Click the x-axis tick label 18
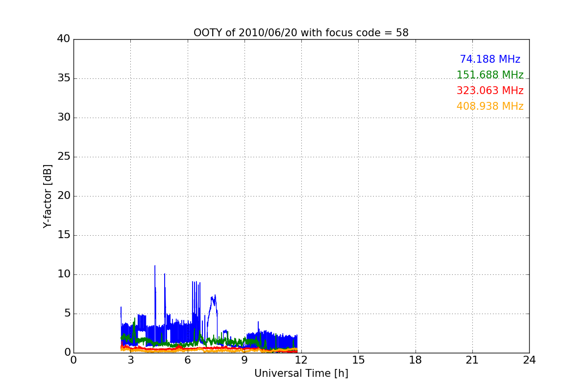 point(416,360)
